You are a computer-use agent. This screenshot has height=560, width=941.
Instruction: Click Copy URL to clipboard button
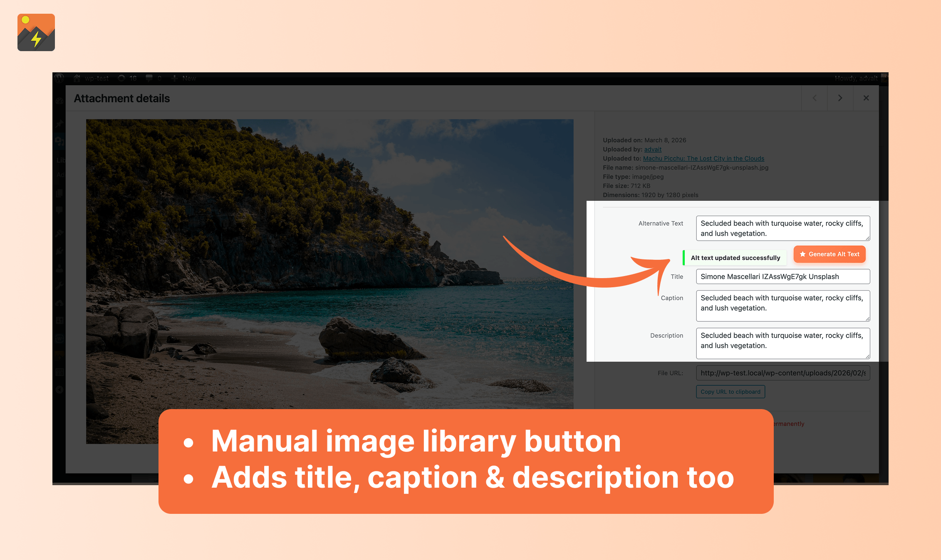[x=730, y=392]
